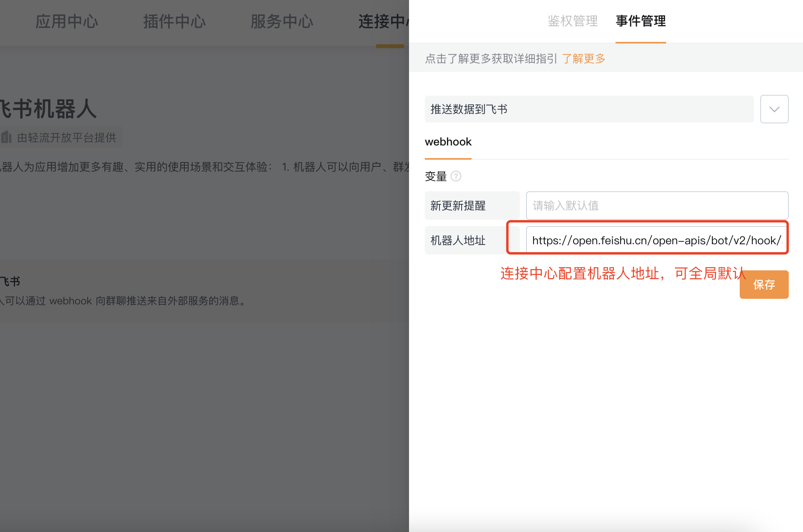Open the 了解更多 link
The height and width of the screenshot is (532, 803).
coord(584,58)
